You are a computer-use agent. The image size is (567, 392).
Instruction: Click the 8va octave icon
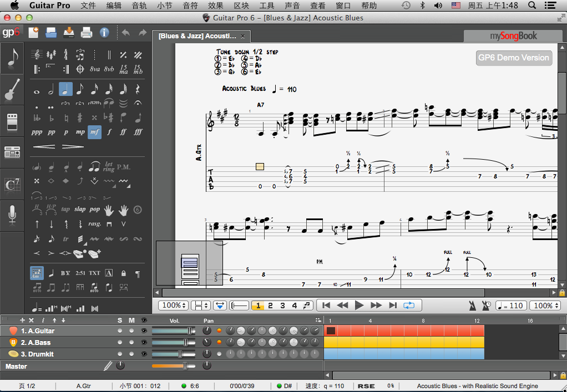[94, 69]
